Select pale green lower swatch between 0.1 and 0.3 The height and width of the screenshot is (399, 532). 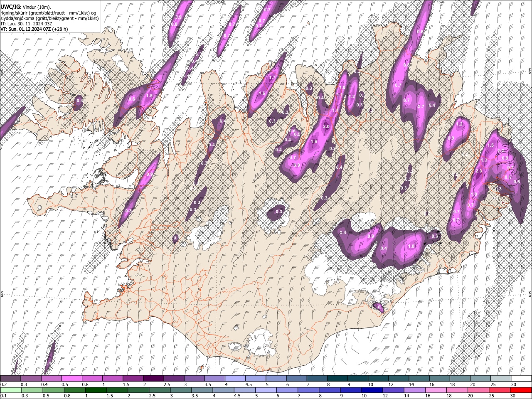11,390
